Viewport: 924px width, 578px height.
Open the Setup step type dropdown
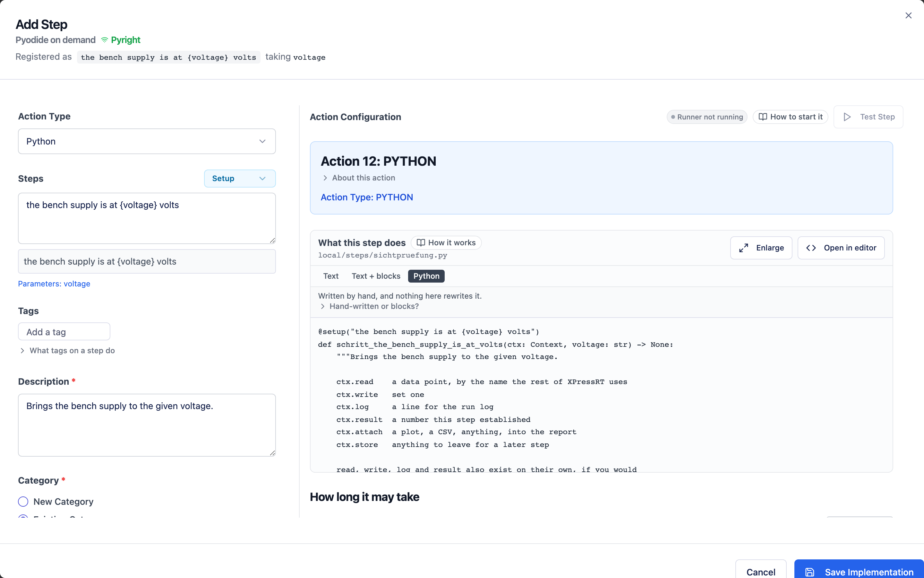click(x=240, y=179)
